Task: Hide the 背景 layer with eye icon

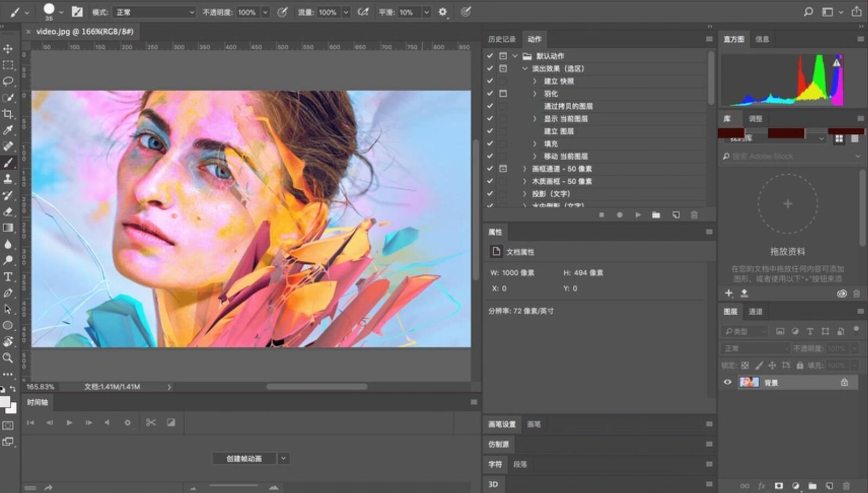Action: [727, 382]
